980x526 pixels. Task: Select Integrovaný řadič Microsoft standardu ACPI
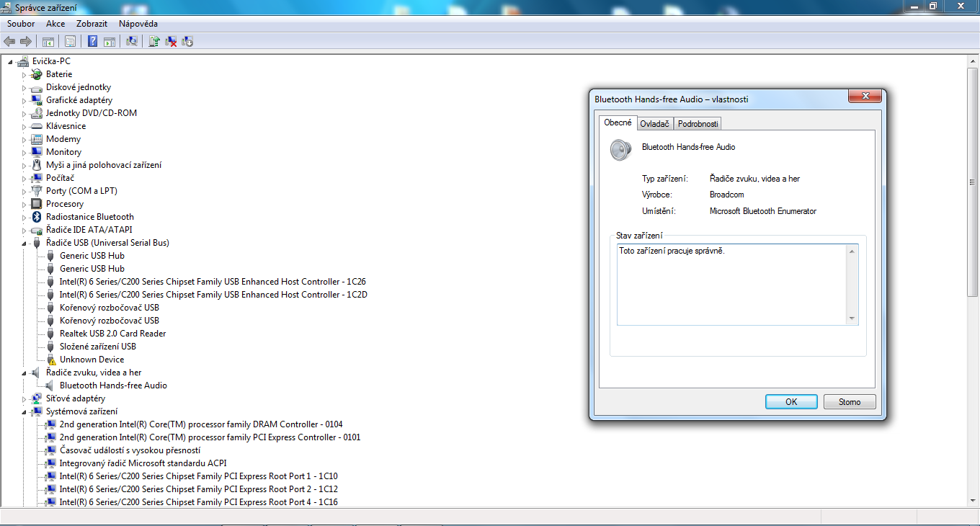pos(143,463)
